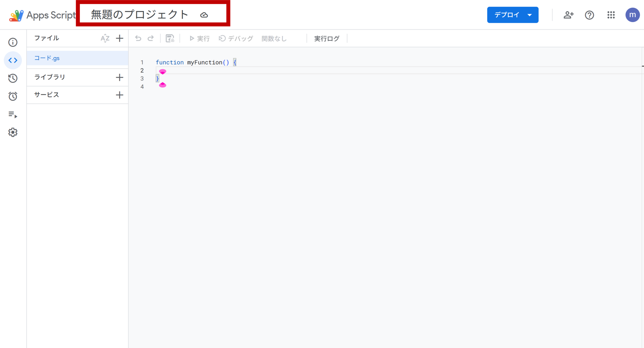
Task: Add a service with plus icon
Action: (x=119, y=95)
